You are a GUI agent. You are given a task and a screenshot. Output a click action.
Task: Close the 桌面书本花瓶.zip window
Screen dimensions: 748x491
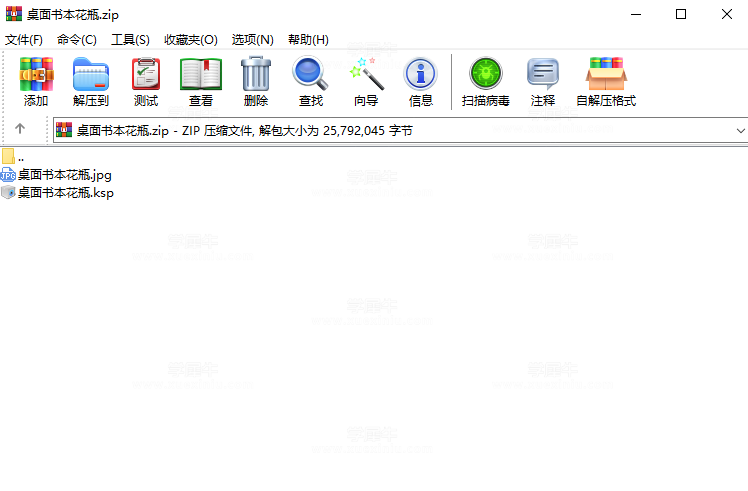[x=727, y=14]
